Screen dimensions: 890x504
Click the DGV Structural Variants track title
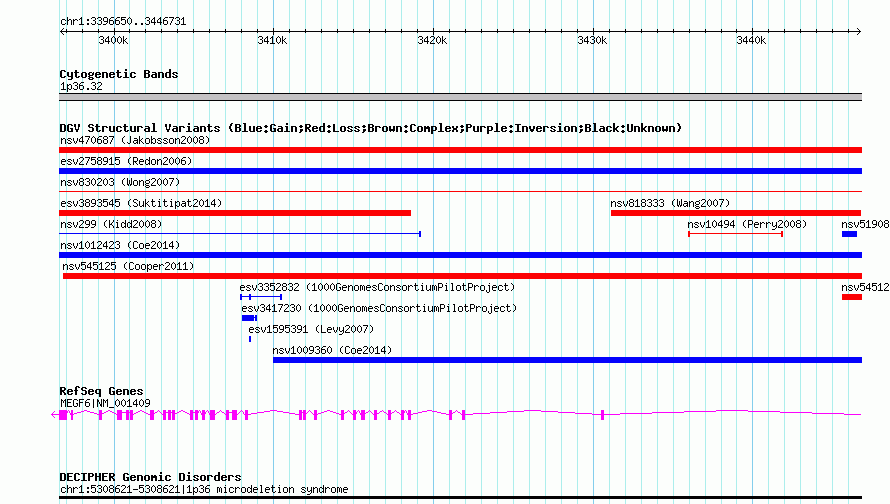point(370,128)
